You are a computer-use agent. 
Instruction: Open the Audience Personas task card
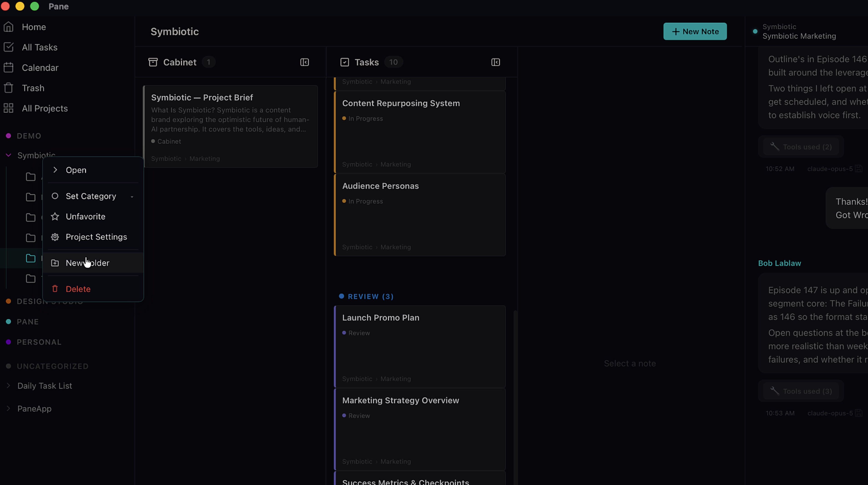420,215
